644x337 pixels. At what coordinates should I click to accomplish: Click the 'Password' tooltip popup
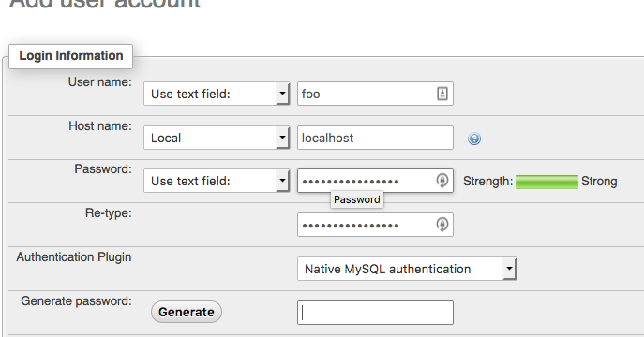click(x=357, y=199)
